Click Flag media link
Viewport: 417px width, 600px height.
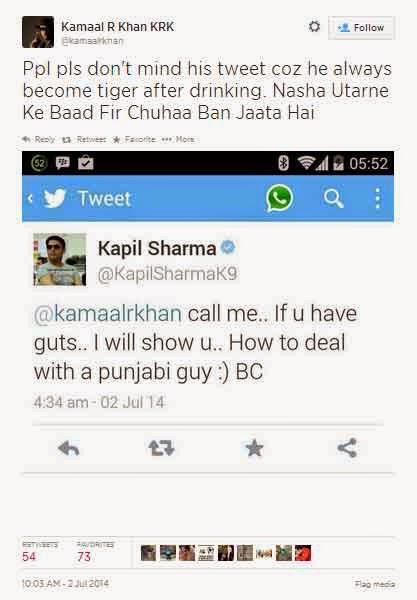375,584
